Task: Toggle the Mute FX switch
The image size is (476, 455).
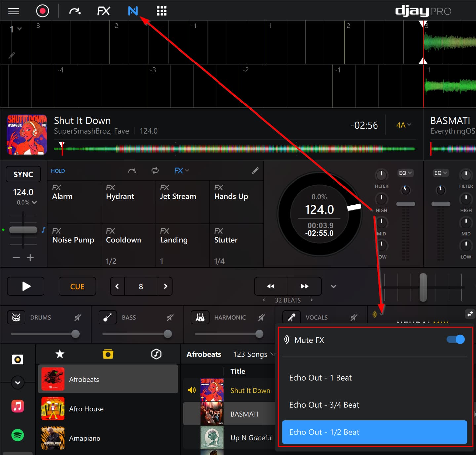Action: pyautogui.click(x=455, y=339)
